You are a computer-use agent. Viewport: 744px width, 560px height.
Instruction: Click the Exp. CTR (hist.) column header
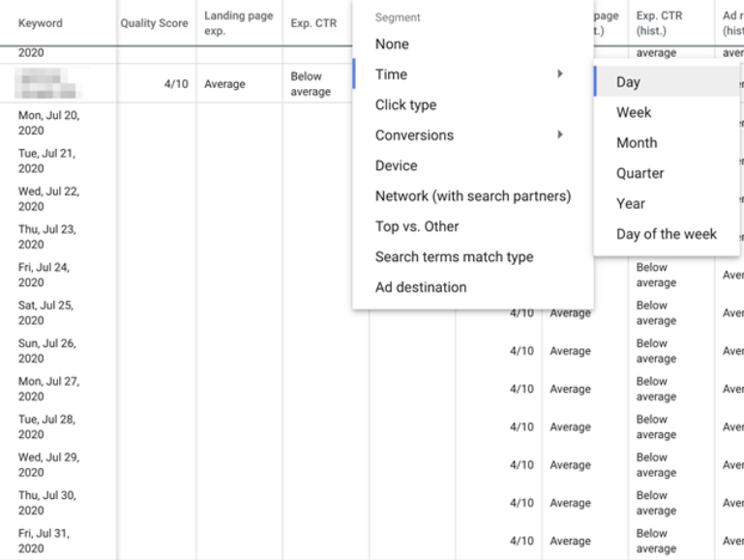pos(658,23)
